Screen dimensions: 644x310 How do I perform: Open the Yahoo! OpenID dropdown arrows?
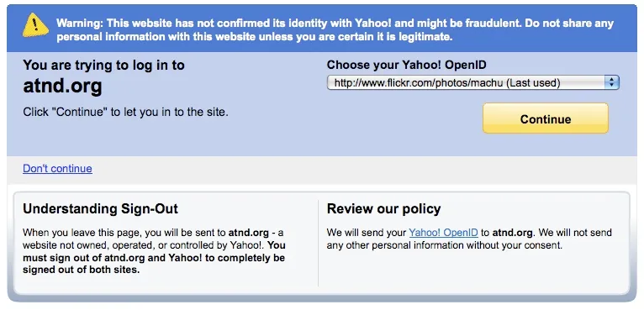[x=611, y=82]
